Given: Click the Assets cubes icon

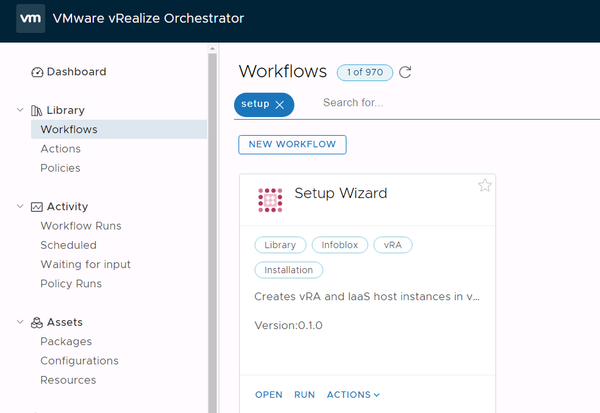Looking at the screenshot, I should coord(37,323).
